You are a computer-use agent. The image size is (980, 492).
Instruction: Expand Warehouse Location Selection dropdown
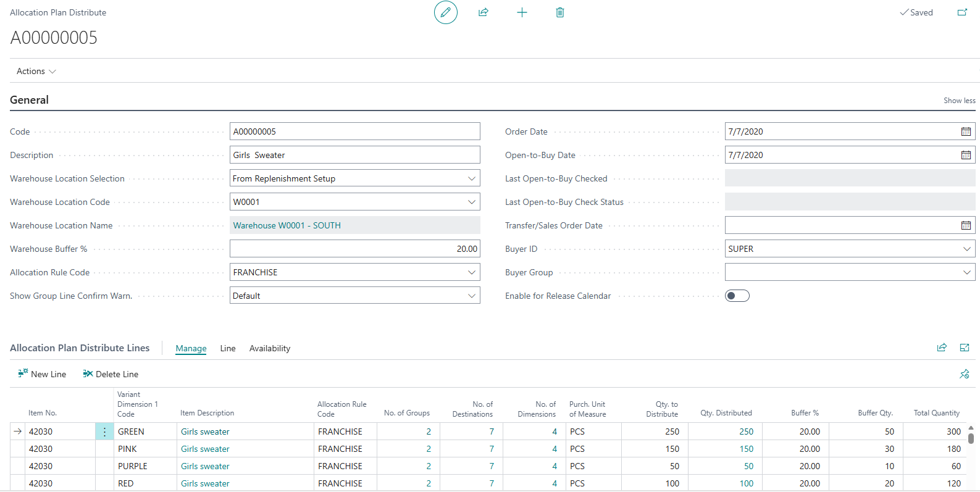[x=472, y=178]
